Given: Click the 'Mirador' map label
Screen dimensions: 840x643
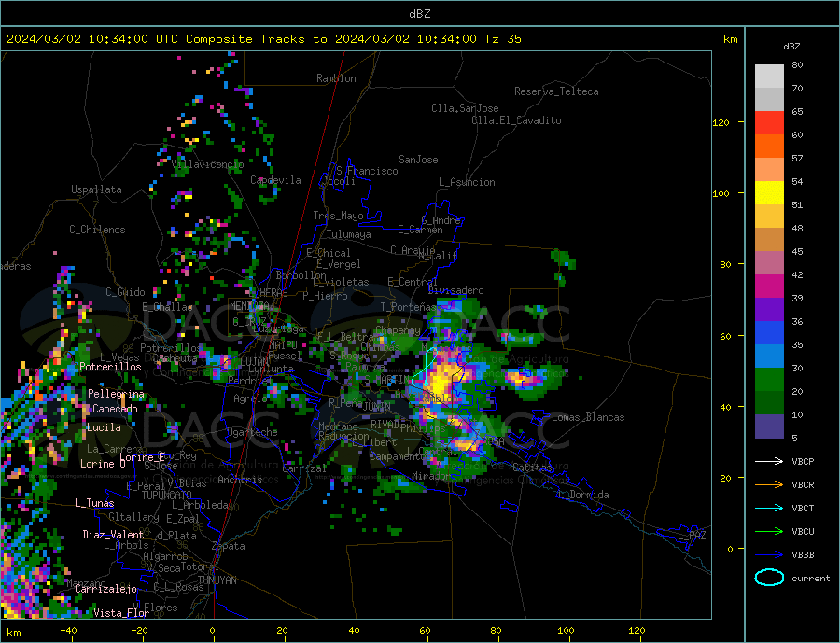Looking at the screenshot, I should pos(431,476).
